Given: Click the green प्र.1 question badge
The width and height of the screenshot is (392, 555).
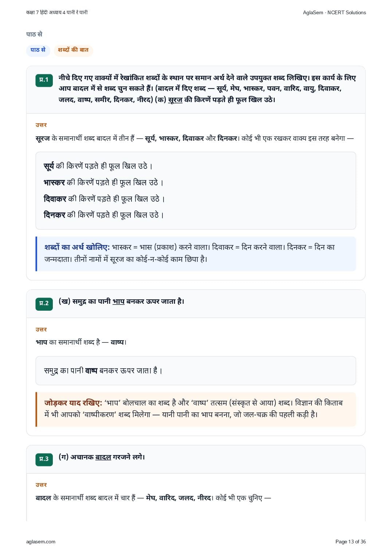Looking at the screenshot, I should (x=44, y=80).
